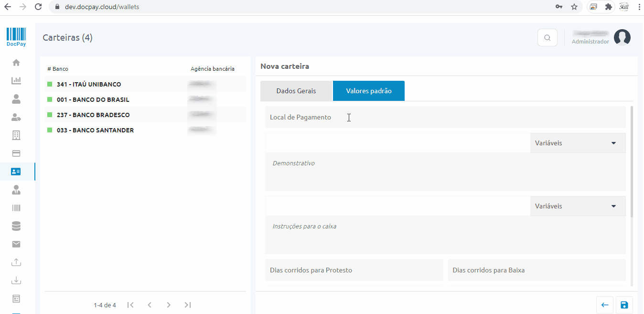Click the Dias corridos para Baixa field
The height and width of the screenshot is (314, 644).
click(537, 270)
